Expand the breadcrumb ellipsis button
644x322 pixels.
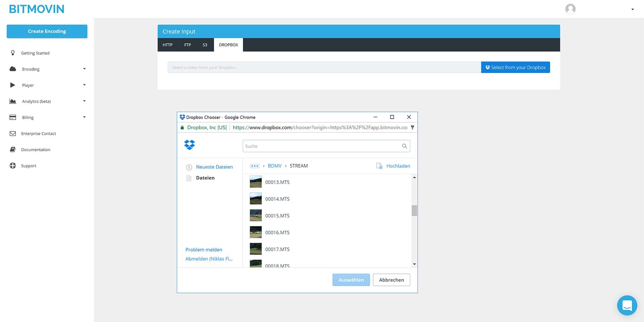[x=255, y=166]
